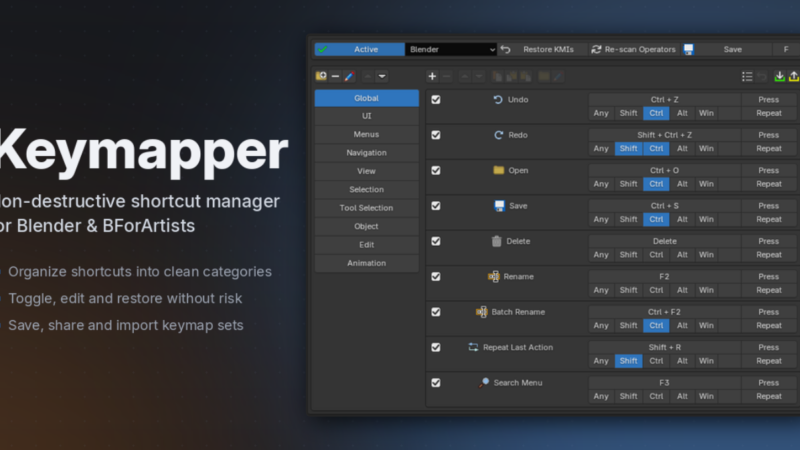Click the yellow export keymap icon
Screen dimensions: 800x450
click(793, 76)
